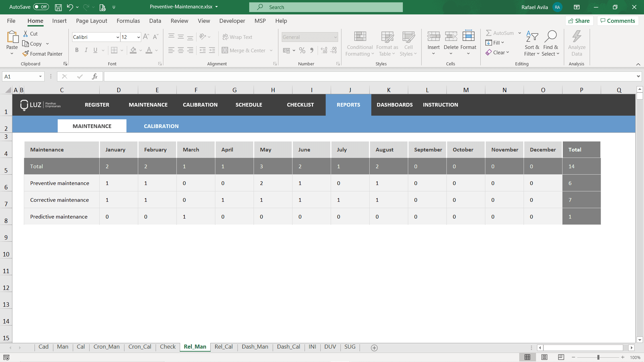
Task: Apply Percent Style number format
Action: pos(302,50)
